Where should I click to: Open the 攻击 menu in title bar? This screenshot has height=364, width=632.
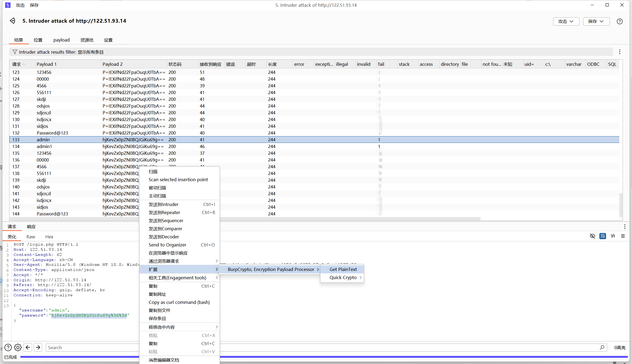pos(20,5)
